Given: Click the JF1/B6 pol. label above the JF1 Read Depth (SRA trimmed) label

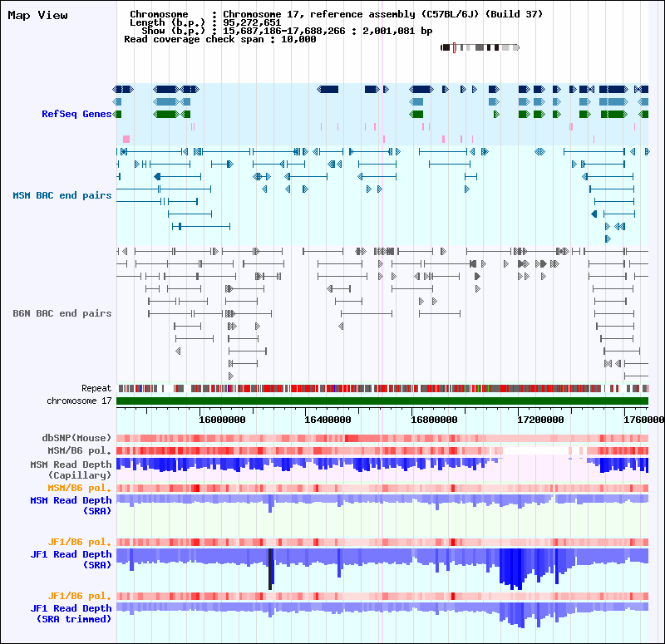Looking at the screenshot, I should tap(79, 596).
